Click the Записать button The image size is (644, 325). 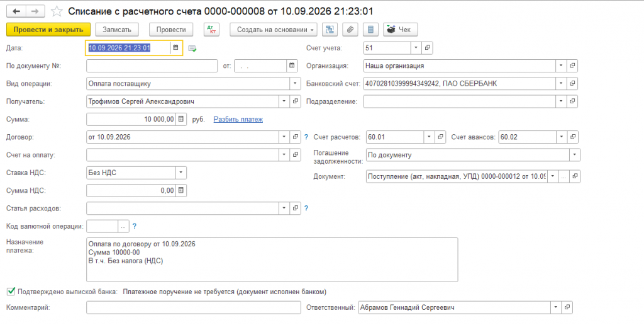pos(117,30)
